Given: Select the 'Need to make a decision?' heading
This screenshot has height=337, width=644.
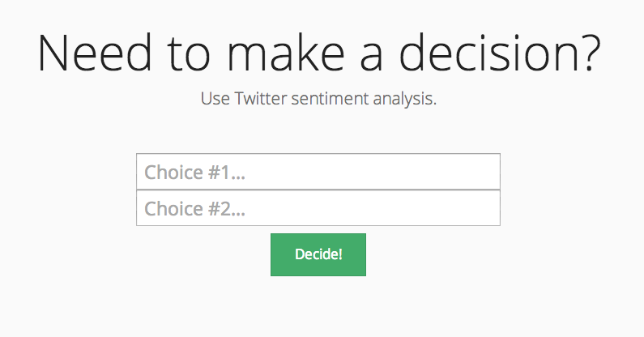Looking at the screenshot, I should pyautogui.click(x=319, y=53).
